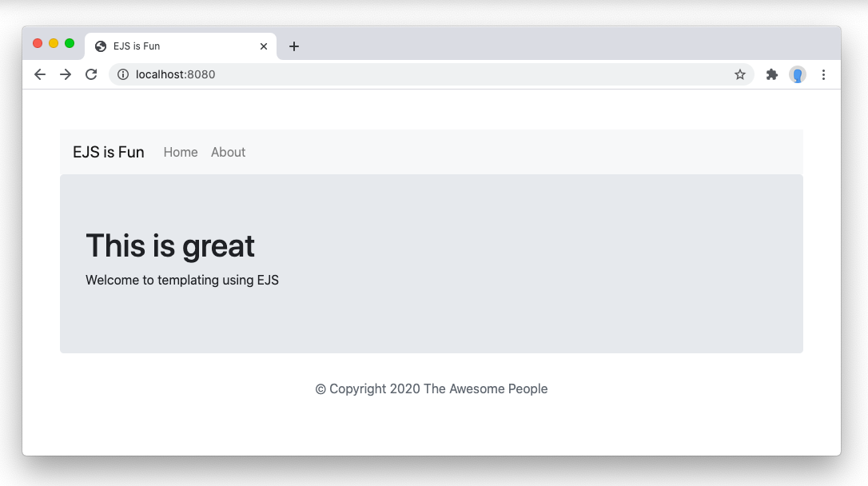Click the globe favicon in the tab
The width and height of the screenshot is (868, 486).
(x=101, y=46)
